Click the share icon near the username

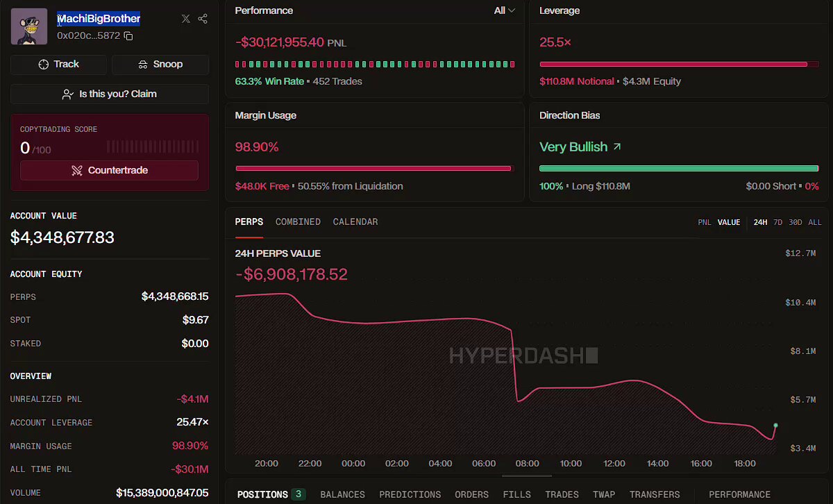click(203, 19)
